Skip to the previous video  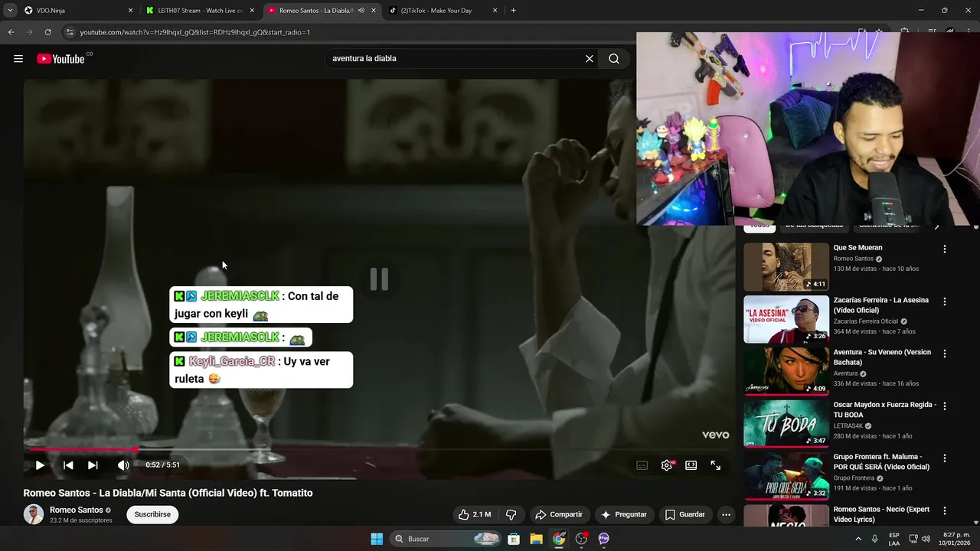pos(68,465)
